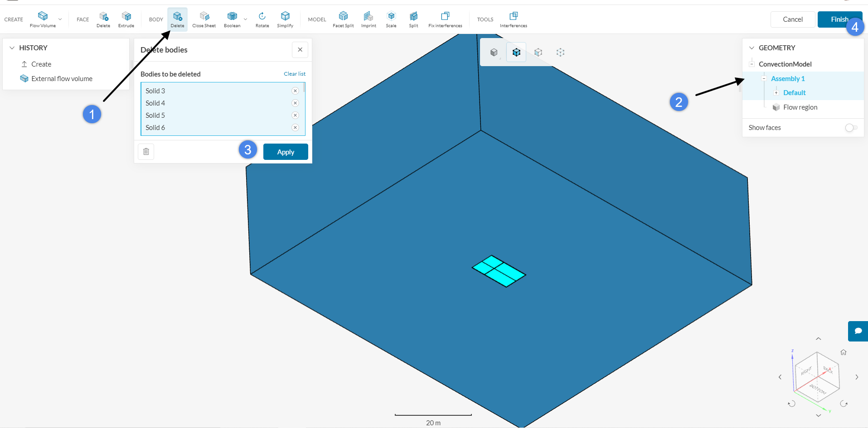Remove Solid 5 from deletion list
This screenshot has width=868, height=428.
pyautogui.click(x=295, y=115)
